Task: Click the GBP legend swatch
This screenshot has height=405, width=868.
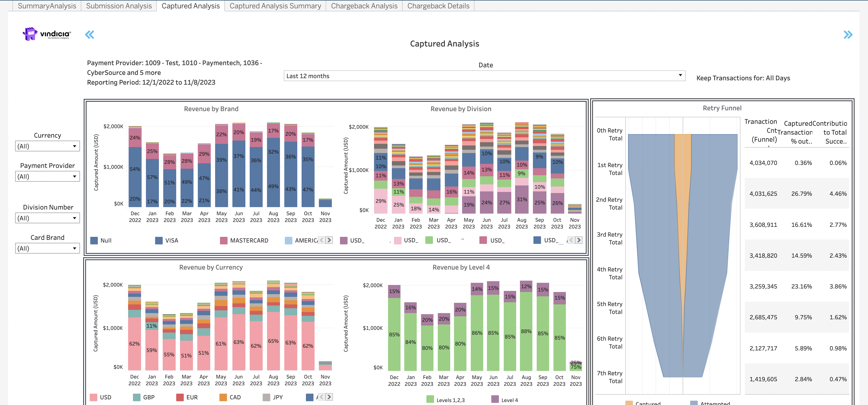Action: 136,397
